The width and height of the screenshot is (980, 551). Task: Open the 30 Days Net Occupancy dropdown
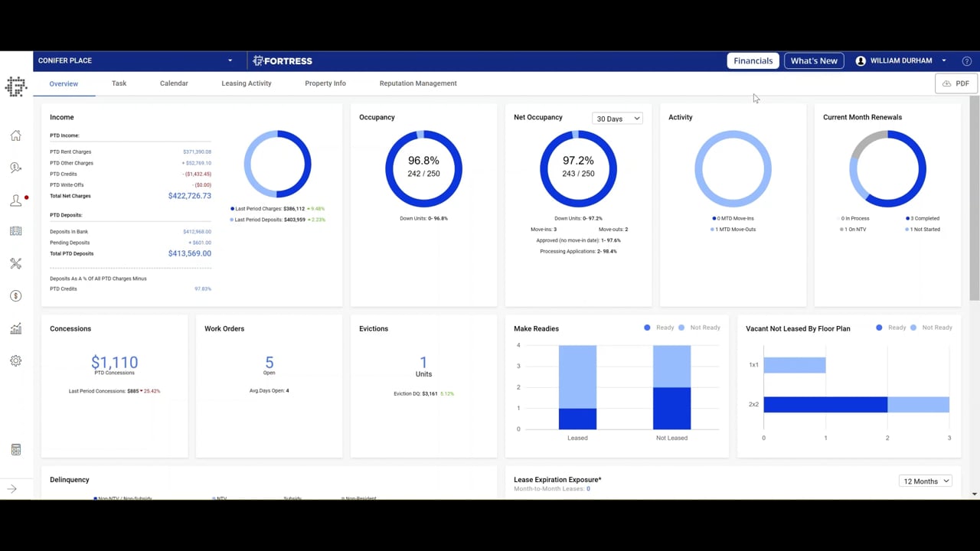(617, 119)
